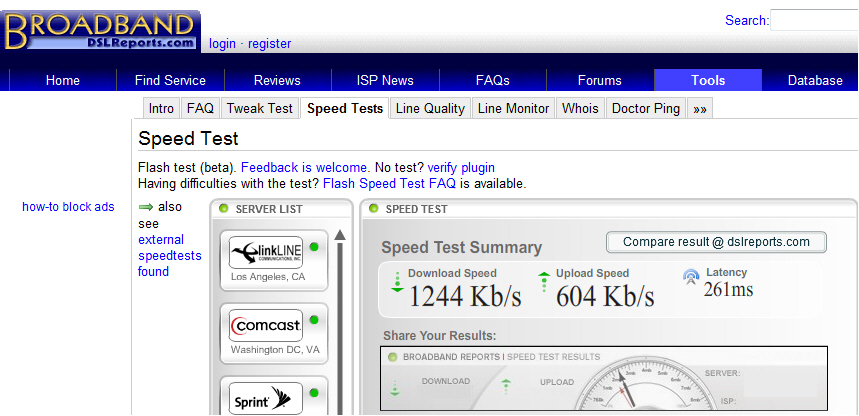The width and height of the screenshot is (859, 416).
Task: Open the Find Service navigation item
Action: click(x=170, y=81)
